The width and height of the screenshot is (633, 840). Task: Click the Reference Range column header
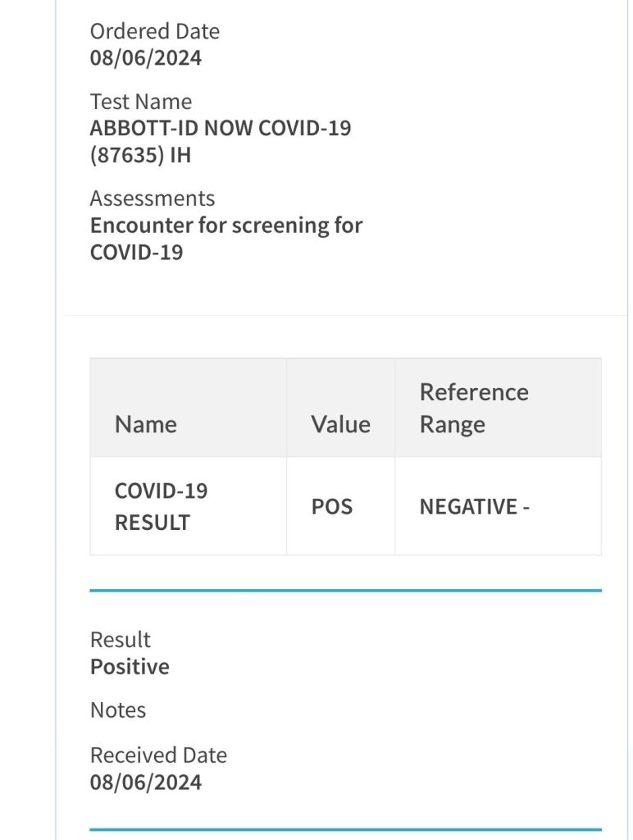pos(473,408)
